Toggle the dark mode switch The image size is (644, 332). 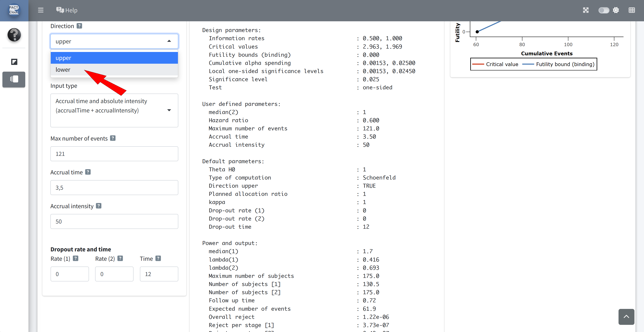[603, 10]
